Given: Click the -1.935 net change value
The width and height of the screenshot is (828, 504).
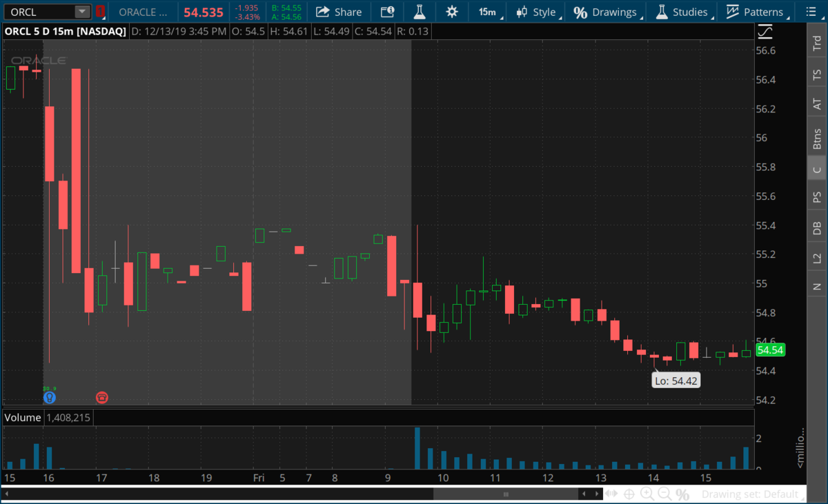Looking at the screenshot, I should pos(247,8).
